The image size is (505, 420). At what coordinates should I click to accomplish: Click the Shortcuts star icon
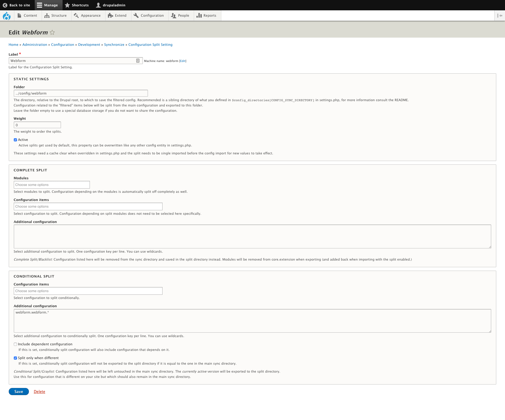pos(68,5)
